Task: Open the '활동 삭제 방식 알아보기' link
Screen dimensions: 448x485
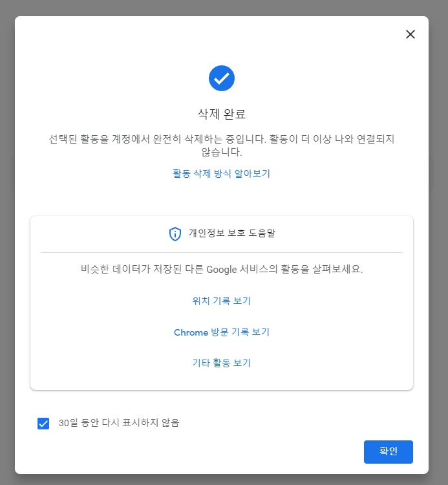Action: (221, 173)
